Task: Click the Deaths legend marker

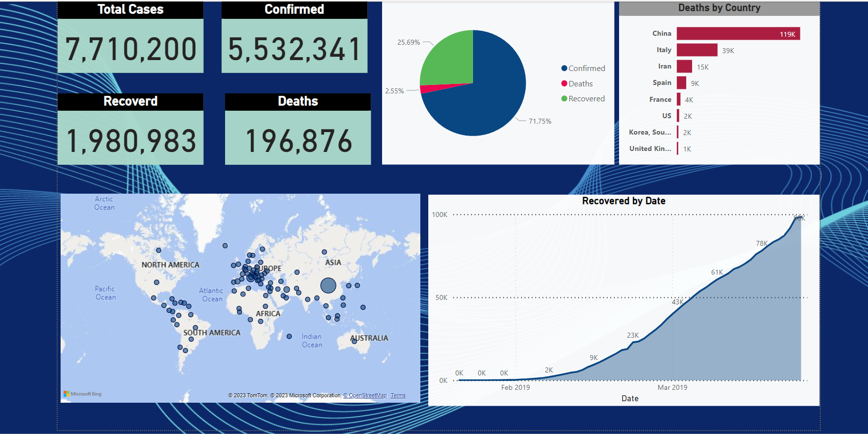Action: pos(564,83)
